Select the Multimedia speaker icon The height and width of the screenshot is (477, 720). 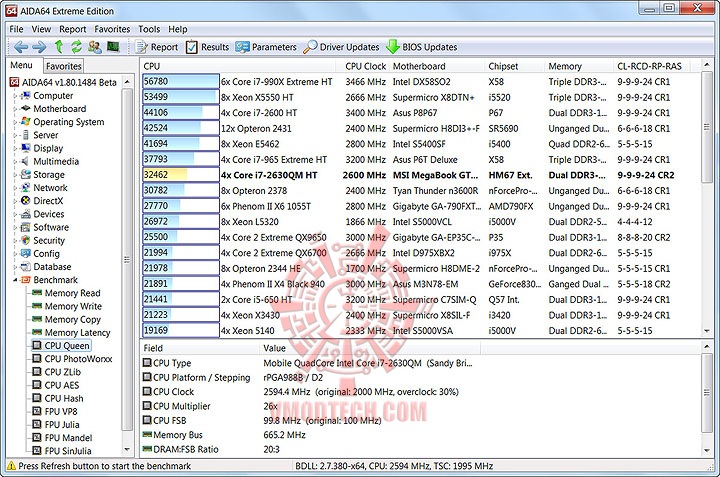pos(26,161)
